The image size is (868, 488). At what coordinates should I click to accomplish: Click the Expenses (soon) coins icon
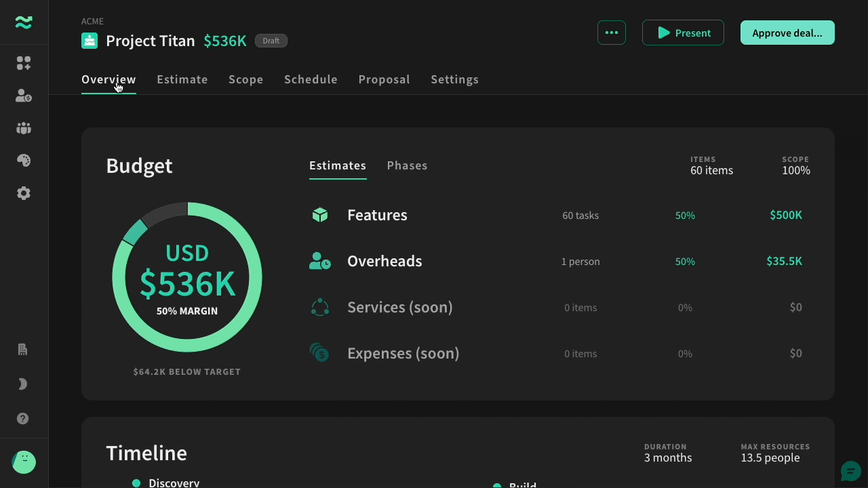coord(319,353)
